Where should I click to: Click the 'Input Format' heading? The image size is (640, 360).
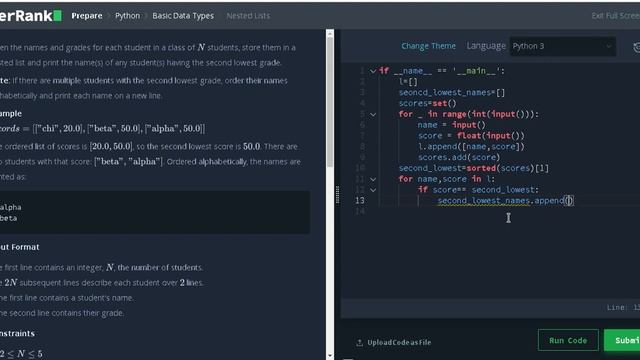point(20,247)
